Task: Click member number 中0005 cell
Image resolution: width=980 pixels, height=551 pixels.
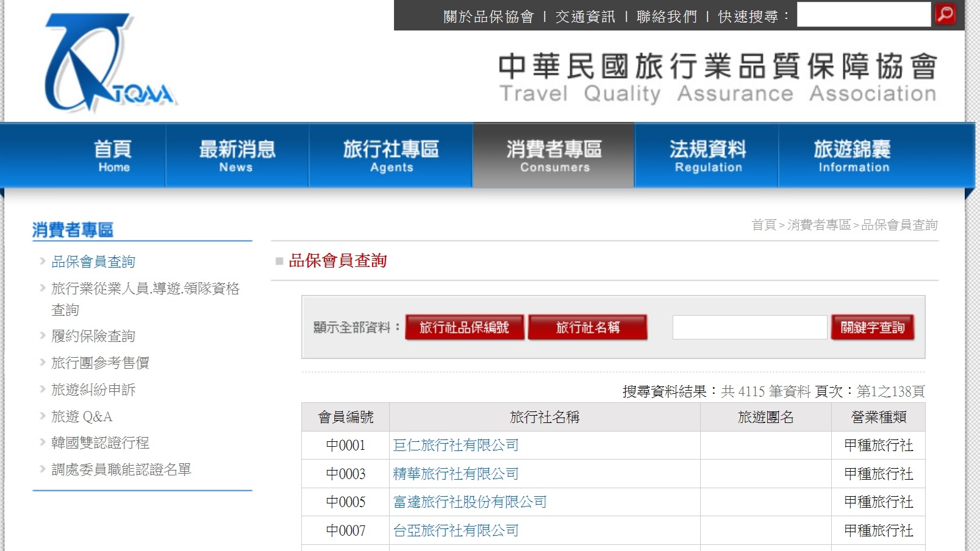Action: click(345, 502)
